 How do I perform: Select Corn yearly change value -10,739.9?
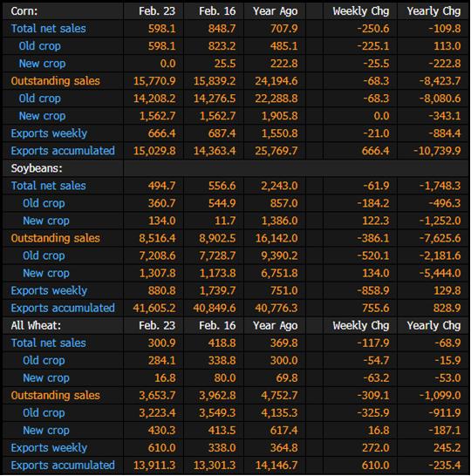coord(437,151)
